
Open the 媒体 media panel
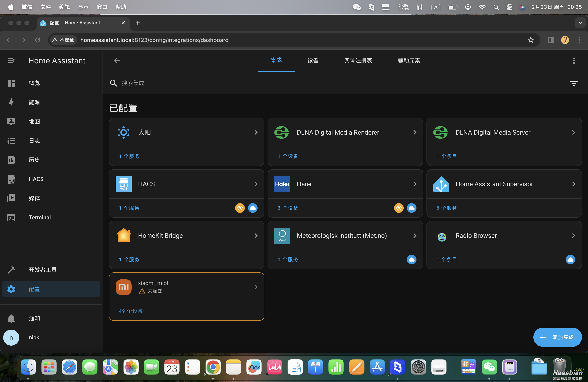[51, 198]
